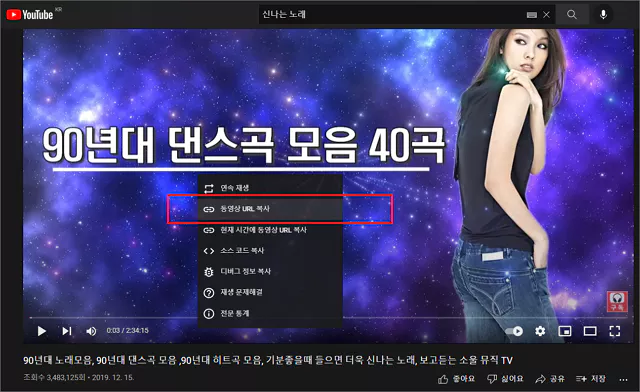Open the on-screen keyboard icon in search box

[x=531, y=15]
